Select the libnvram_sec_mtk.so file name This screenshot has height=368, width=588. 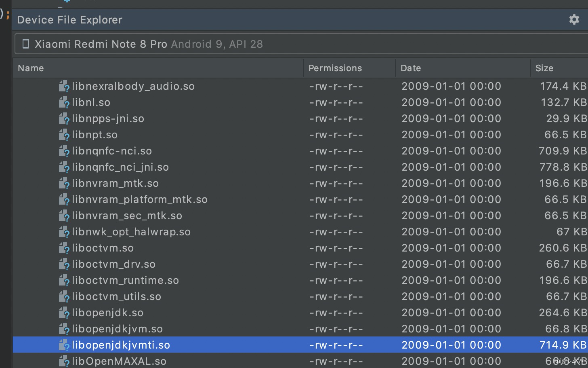[127, 216]
